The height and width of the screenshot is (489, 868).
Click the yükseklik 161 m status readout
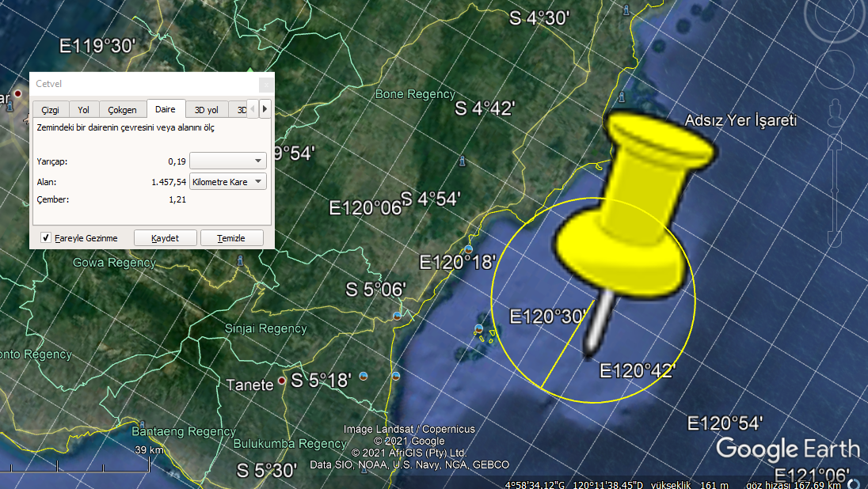coord(690,484)
